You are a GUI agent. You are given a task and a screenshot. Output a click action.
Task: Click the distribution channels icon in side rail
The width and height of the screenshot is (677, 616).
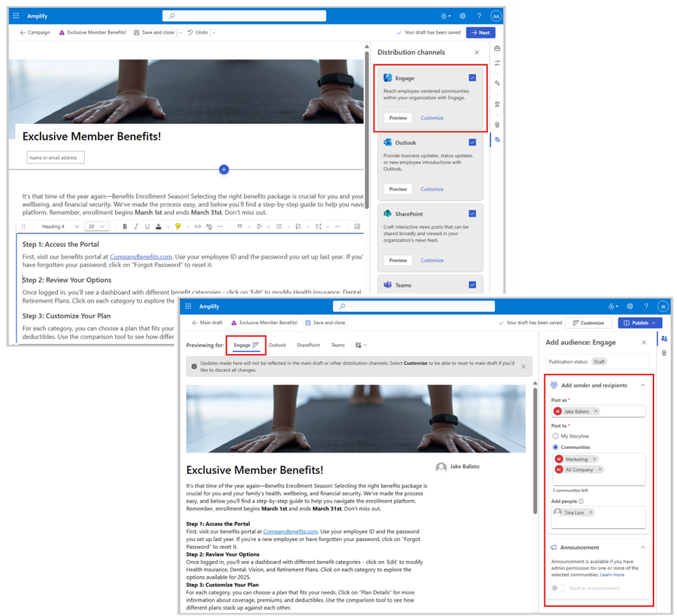point(497,139)
